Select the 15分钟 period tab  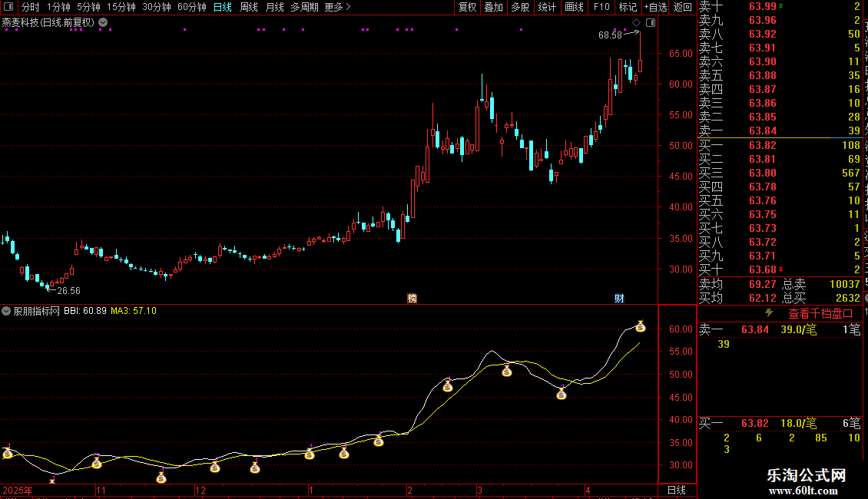[x=121, y=7]
